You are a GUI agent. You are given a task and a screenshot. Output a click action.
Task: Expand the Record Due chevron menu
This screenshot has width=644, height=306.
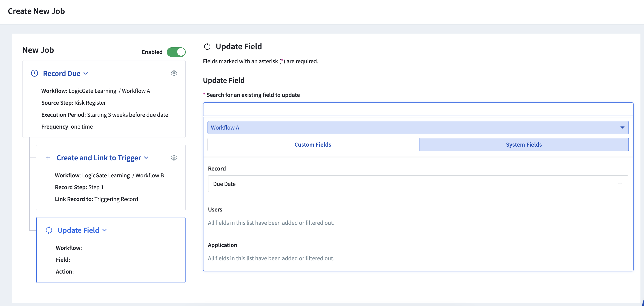pyautogui.click(x=86, y=73)
